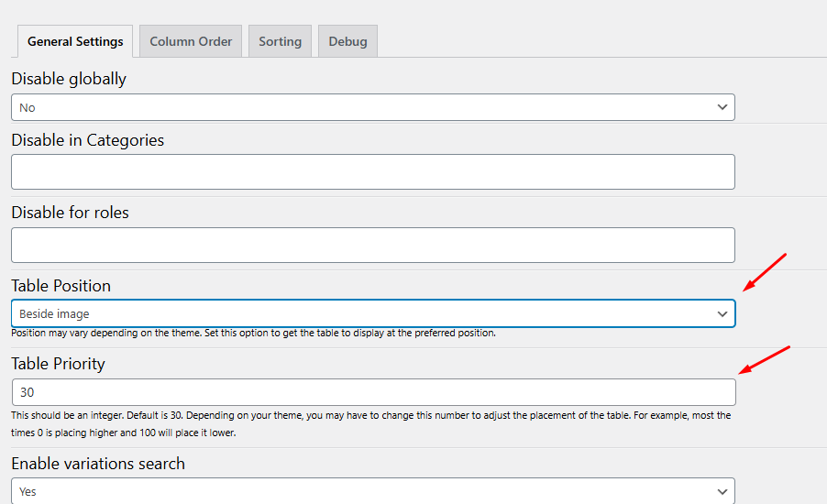Open the Enable variations search dropdown
827x504 pixels.
(x=367, y=491)
